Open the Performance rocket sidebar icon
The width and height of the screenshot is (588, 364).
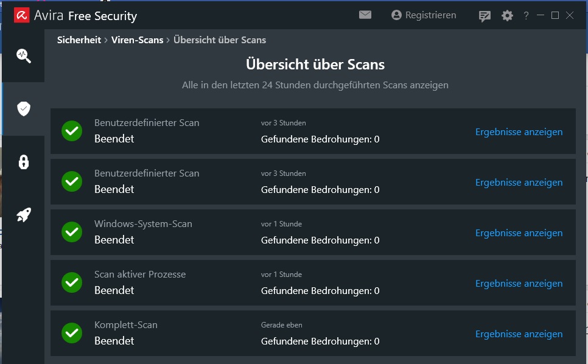click(x=23, y=215)
